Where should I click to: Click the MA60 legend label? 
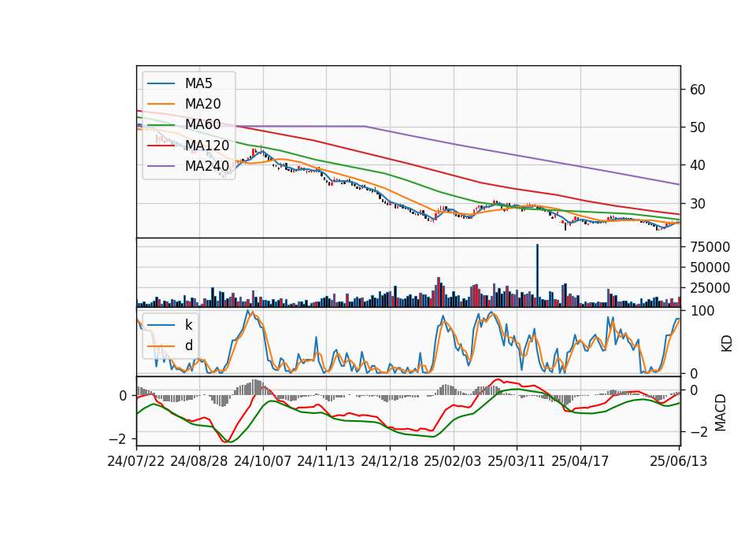point(203,125)
